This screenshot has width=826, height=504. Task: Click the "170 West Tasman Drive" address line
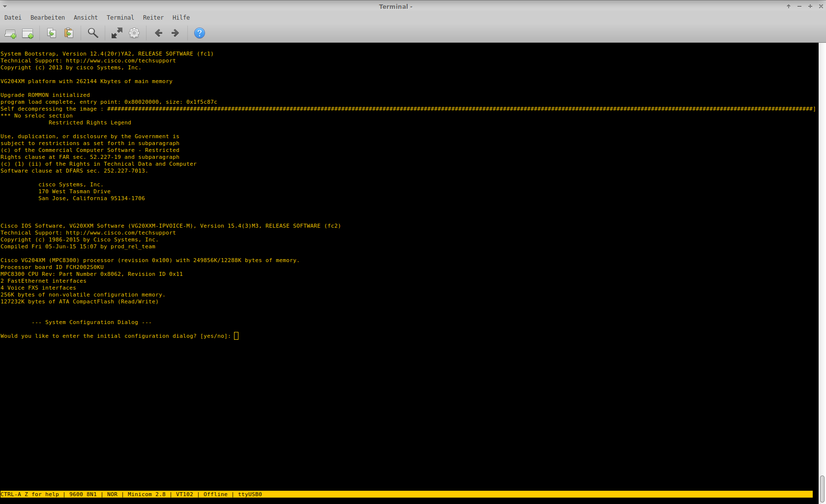click(74, 192)
